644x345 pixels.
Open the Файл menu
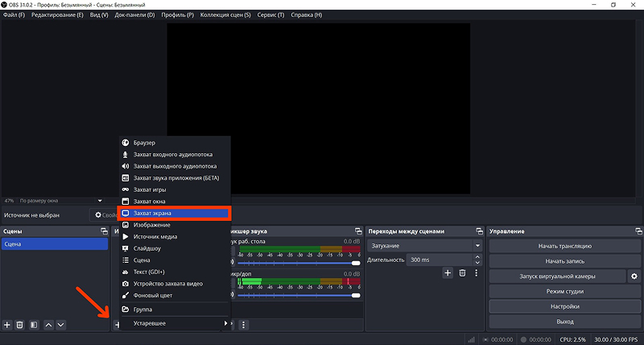[x=14, y=15]
